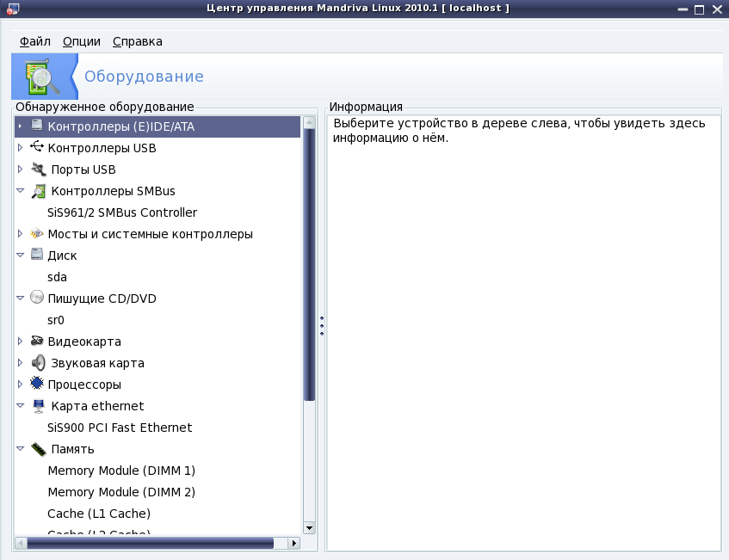729x560 pixels.
Task: Maximize the Mandriva control center window
Action: [x=699, y=9]
